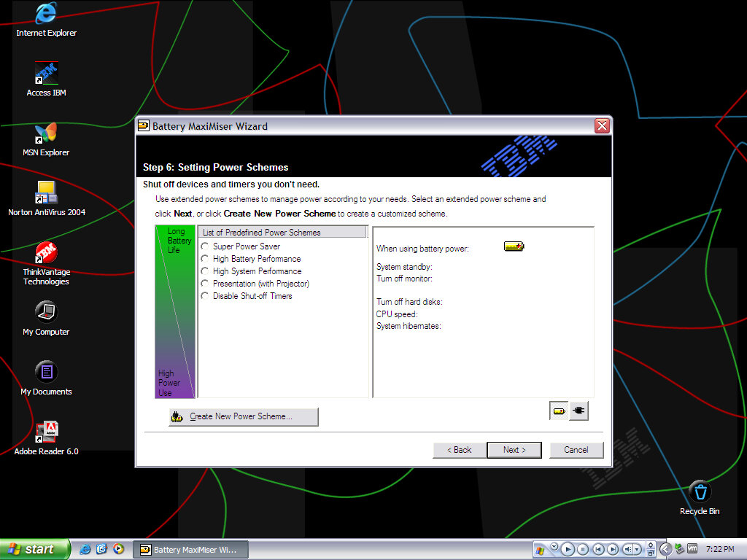
Task: Go back with the Back button
Action: pyautogui.click(x=459, y=450)
